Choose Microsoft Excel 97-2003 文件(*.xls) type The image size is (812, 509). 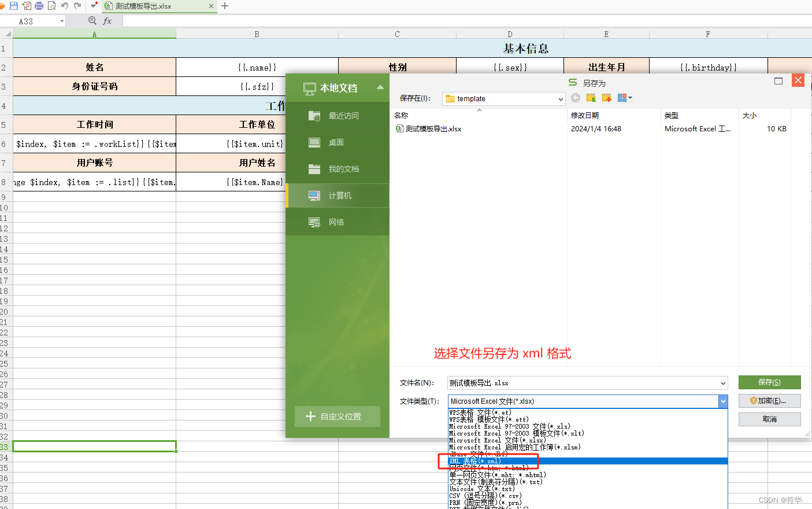point(588,426)
